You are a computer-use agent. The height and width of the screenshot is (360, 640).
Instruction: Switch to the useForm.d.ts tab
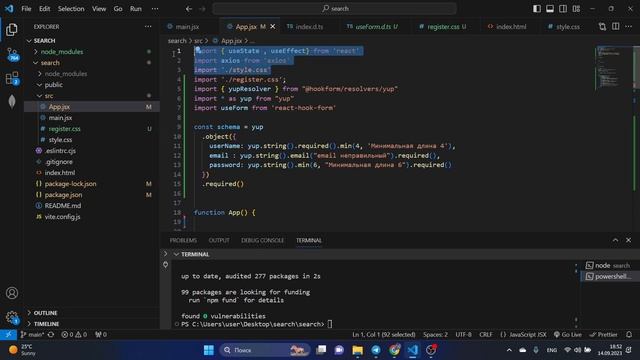tap(376, 27)
